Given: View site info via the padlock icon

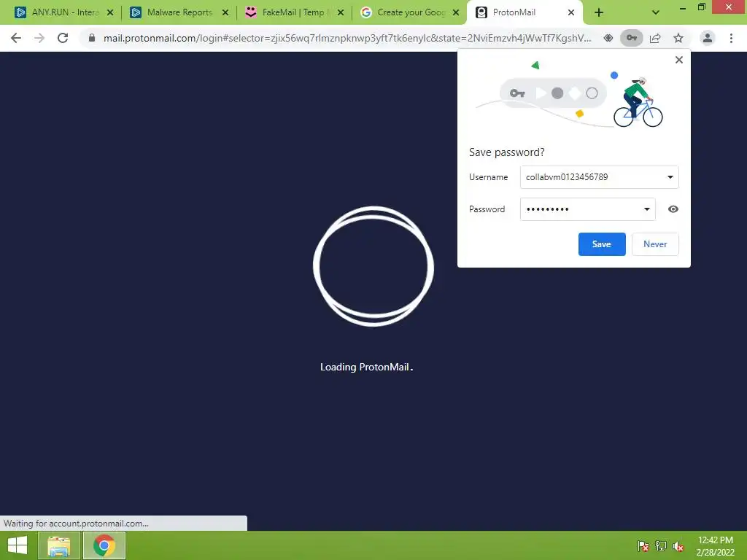Looking at the screenshot, I should tap(92, 38).
